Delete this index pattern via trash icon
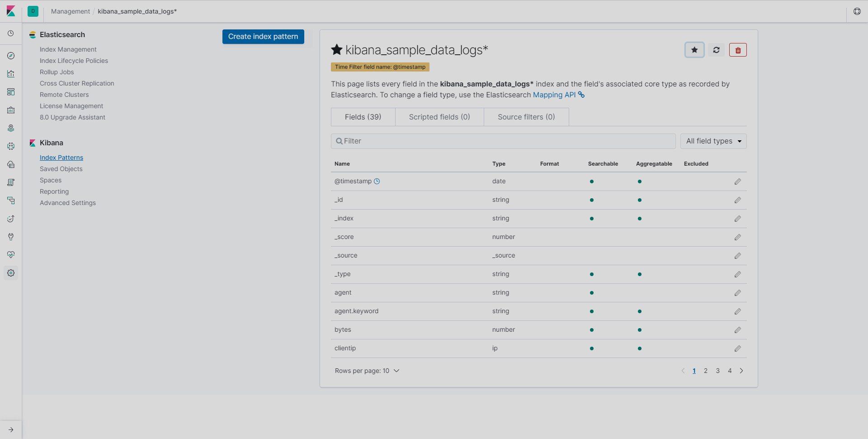 click(738, 50)
